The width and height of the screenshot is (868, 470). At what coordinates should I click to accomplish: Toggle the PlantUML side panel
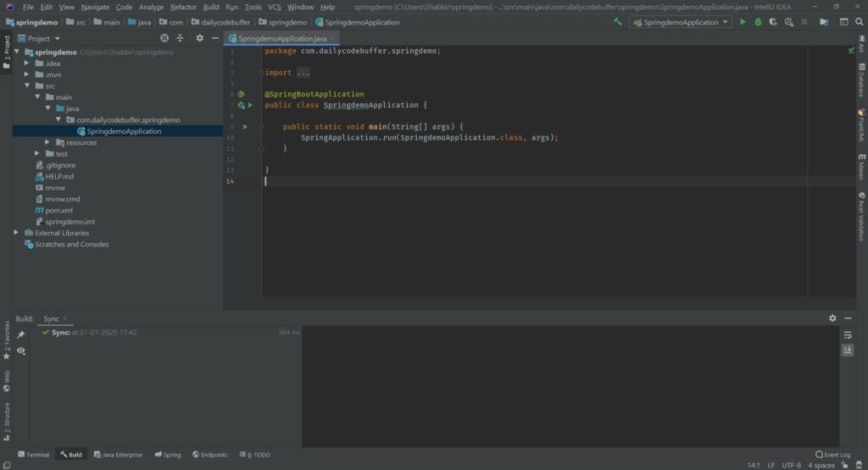click(x=862, y=125)
